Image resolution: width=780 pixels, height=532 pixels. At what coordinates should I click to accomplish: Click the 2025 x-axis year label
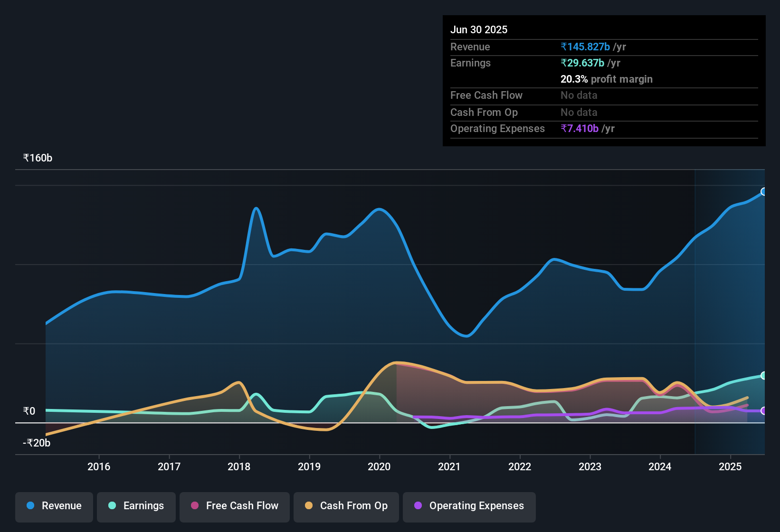[x=730, y=466]
